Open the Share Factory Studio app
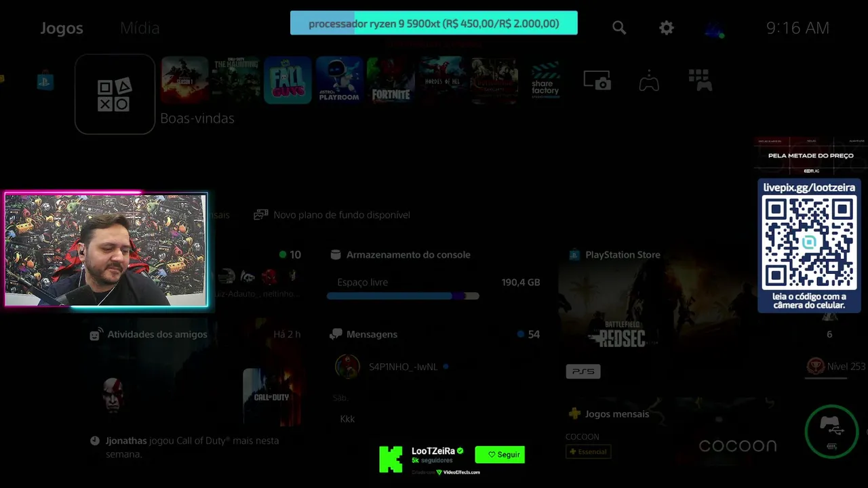Viewport: 868px width, 488px height. [545, 80]
